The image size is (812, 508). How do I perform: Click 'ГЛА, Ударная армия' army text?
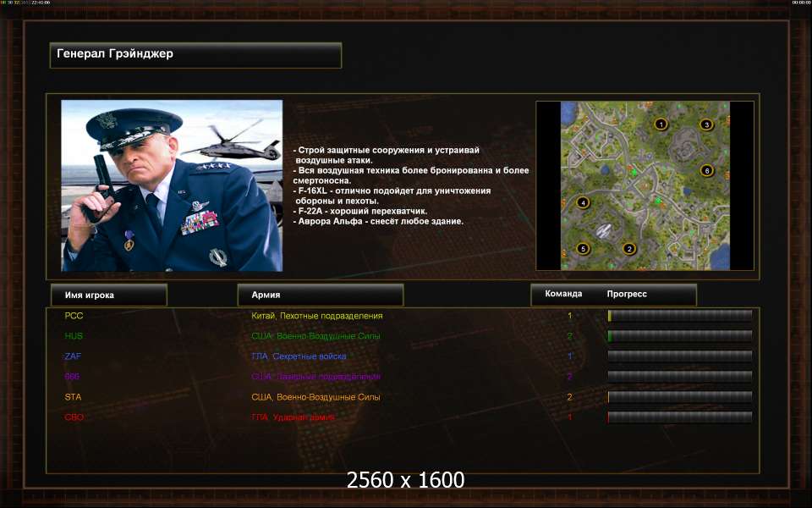pos(294,417)
